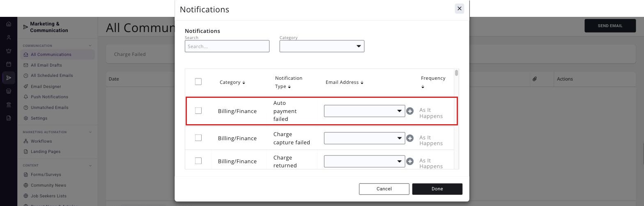Open Landing Pages in sidebar
Screen dimensions: 644x206
[x=45, y=152]
